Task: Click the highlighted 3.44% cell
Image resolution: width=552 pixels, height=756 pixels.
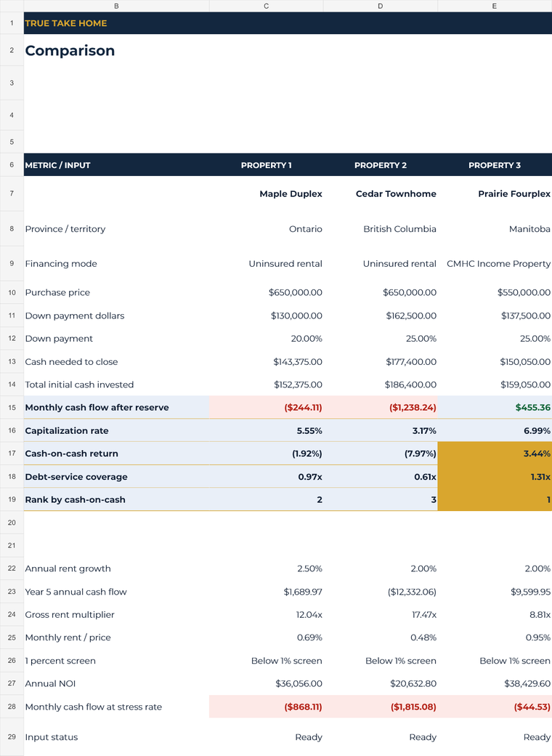Action: pos(494,453)
